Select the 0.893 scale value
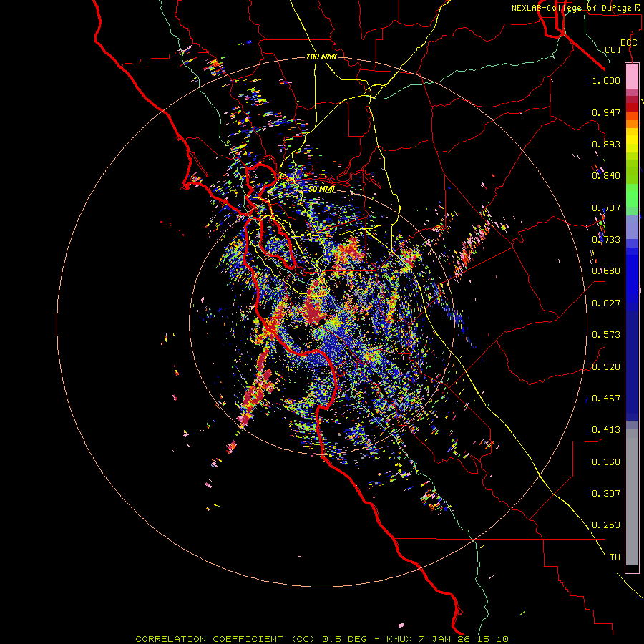 606,144
